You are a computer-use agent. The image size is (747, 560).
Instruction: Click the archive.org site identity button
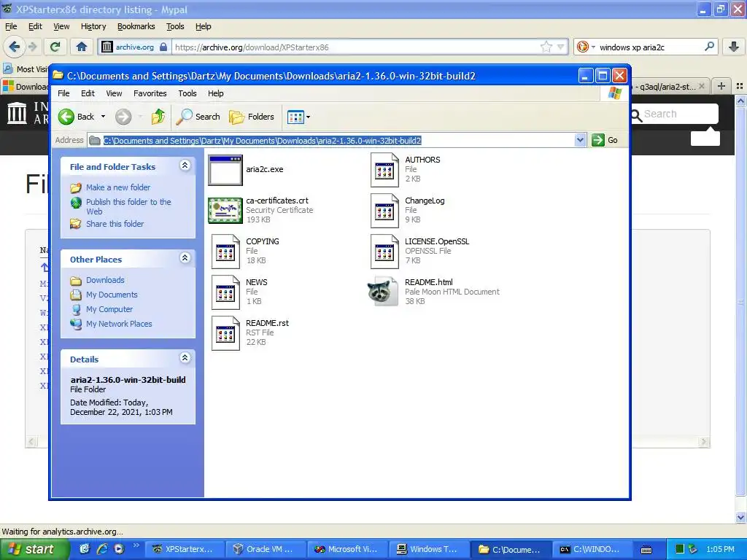tap(135, 47)
